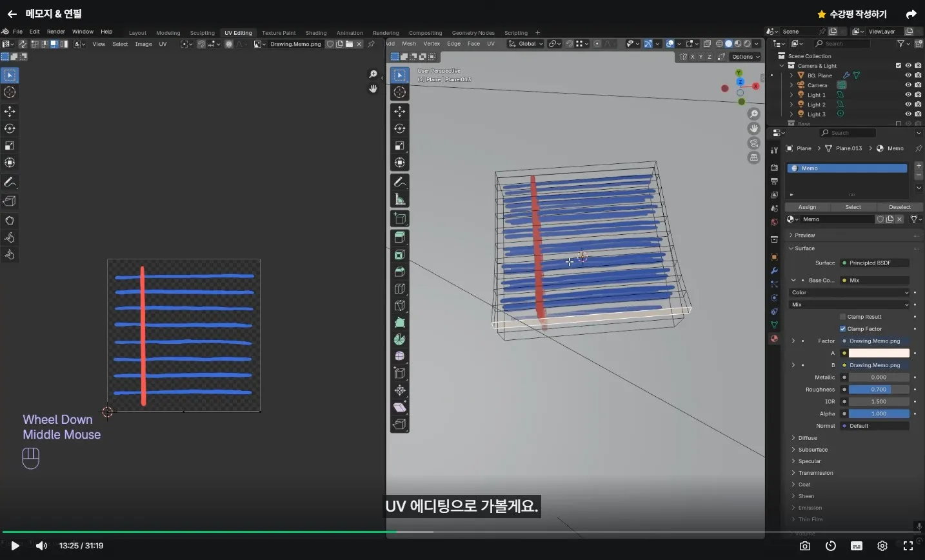Click the Assign button
Image resolution: width=925 pixels, height=560 pixels.
click(x=807, y=207)
